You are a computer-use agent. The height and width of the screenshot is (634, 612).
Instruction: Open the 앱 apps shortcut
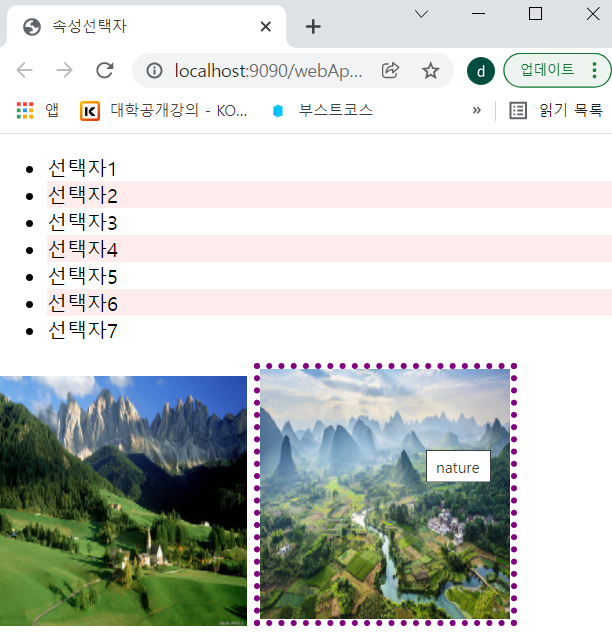click(38, 110)
